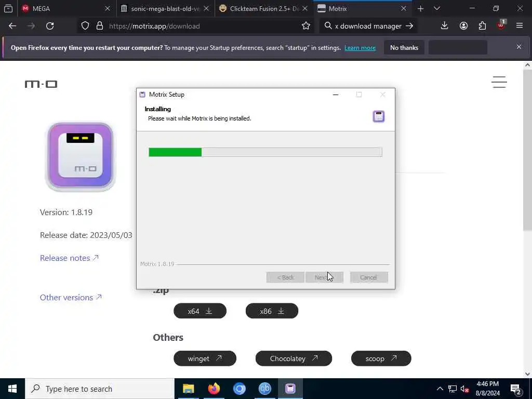Viewport: 532px width, 399px height.
Task: Open the muted volume tray icon
Action: tap(465, 389)
